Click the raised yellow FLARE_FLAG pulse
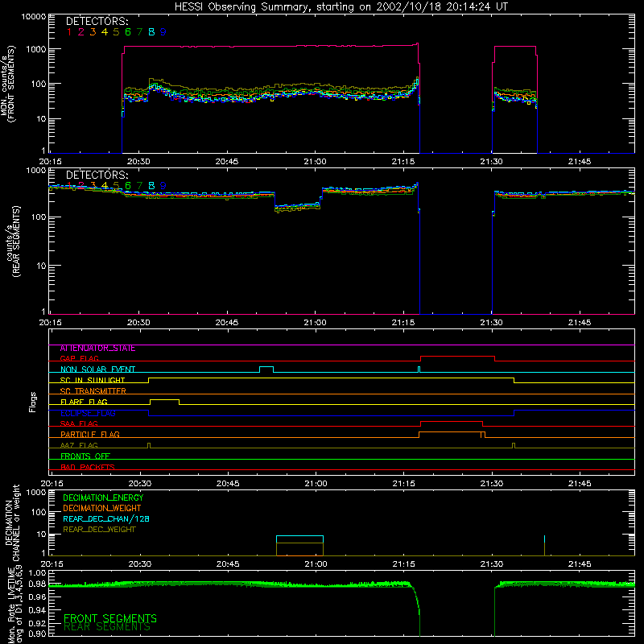 pyautogui.click(x=165, y=400)
